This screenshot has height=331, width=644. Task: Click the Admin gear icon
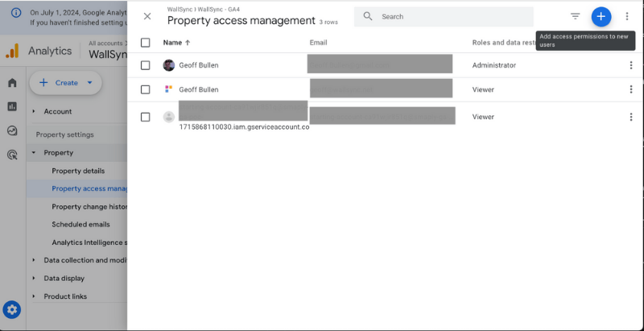12,309
